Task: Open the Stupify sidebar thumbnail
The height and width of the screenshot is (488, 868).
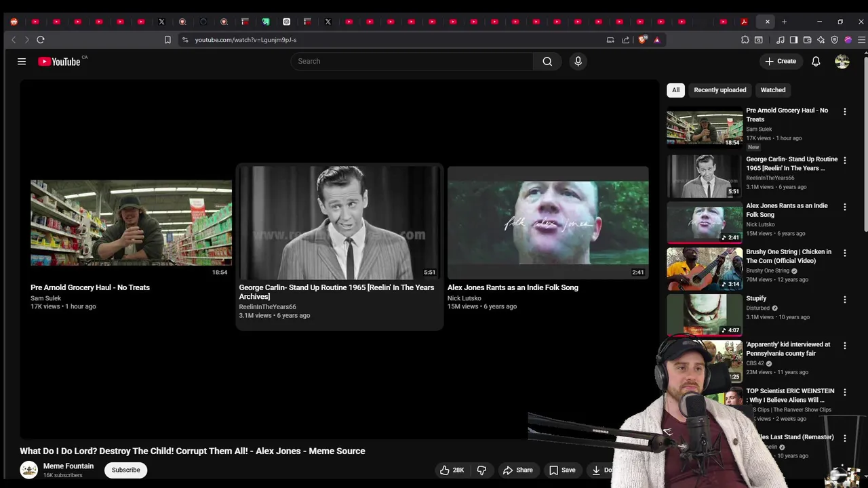Action: [704, 315]
